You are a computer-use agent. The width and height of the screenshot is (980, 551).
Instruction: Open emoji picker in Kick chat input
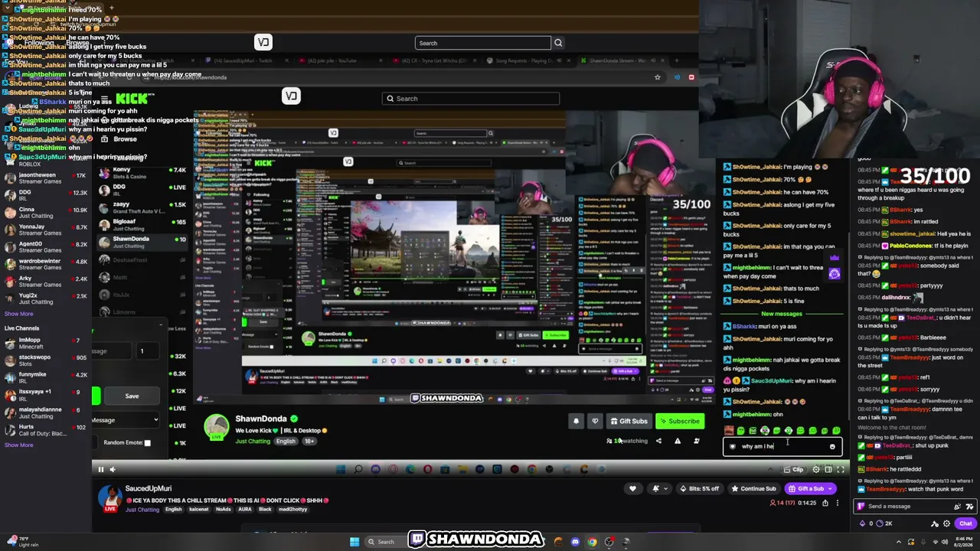[832, 446]
